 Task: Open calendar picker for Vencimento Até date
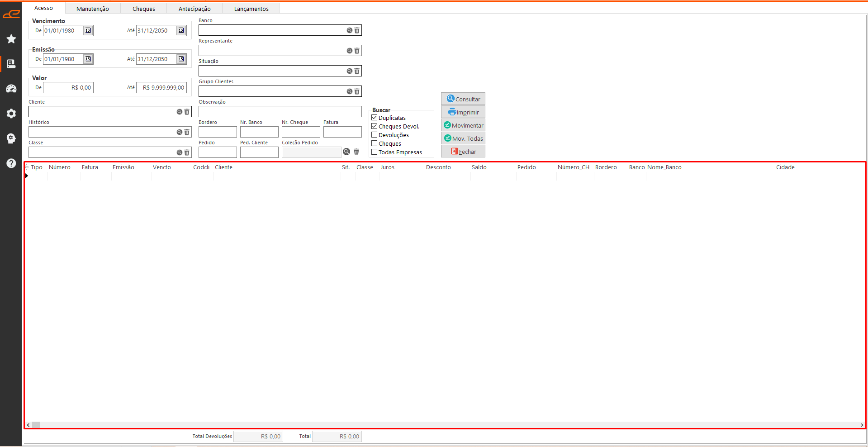pyautogui.click(x=181, y=30)
